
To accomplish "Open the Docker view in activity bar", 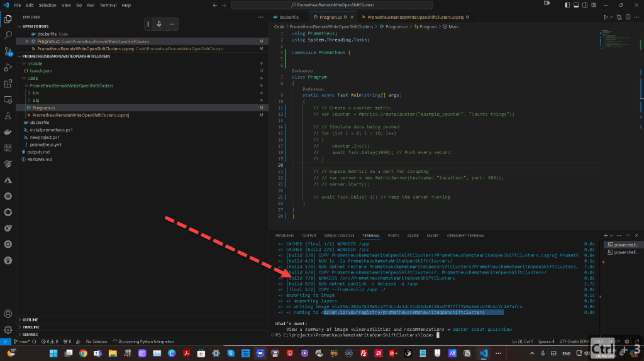I will point(8,132).
